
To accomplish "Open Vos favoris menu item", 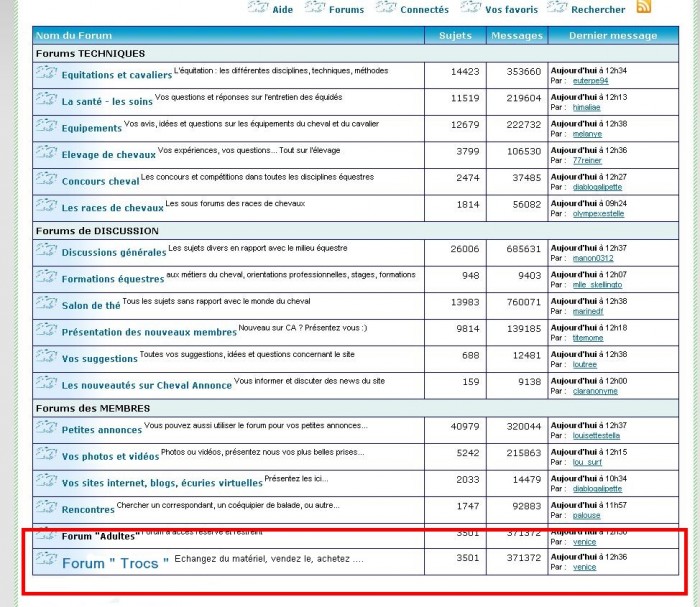I will pyautogui.click(x=511, y=9).
